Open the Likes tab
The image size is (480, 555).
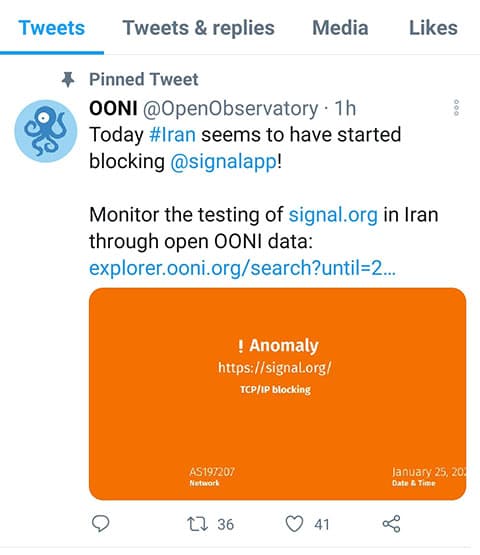click(x=433, y=28)
